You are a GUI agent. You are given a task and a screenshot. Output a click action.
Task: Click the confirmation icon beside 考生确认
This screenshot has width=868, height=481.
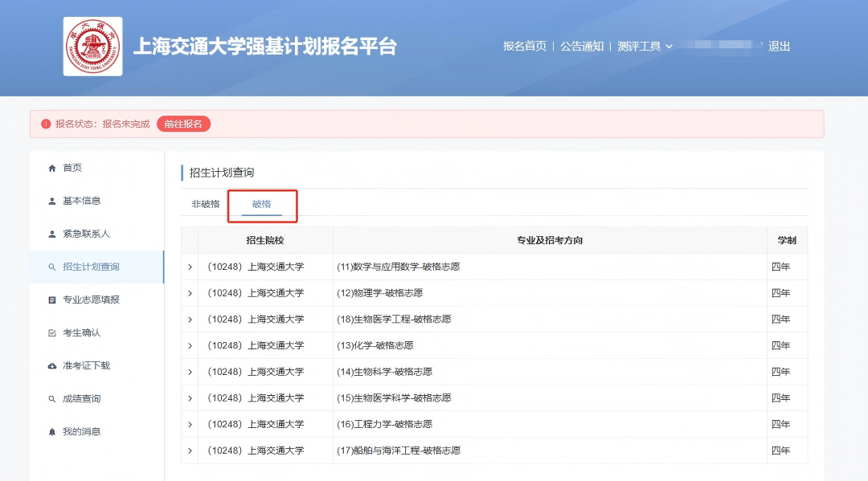(51, 332)
